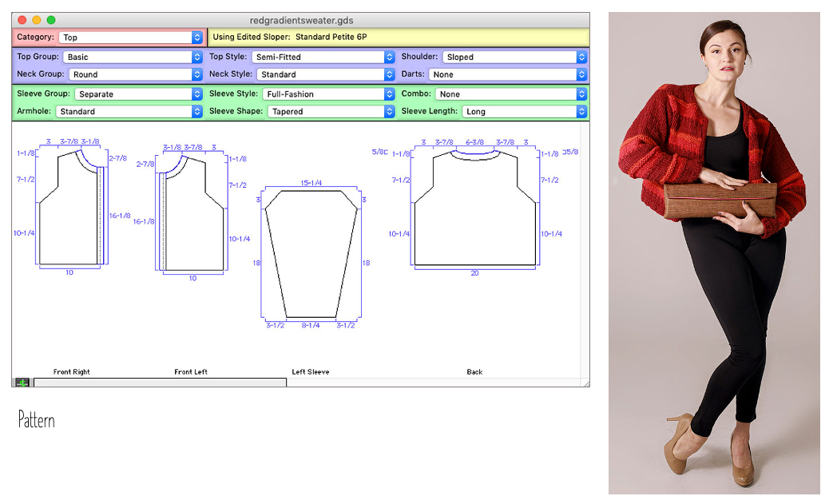Open the Sleeve Shape dropdown showing Tapered
This screenshot has width=833, height=504.
(x=331, y=112)
